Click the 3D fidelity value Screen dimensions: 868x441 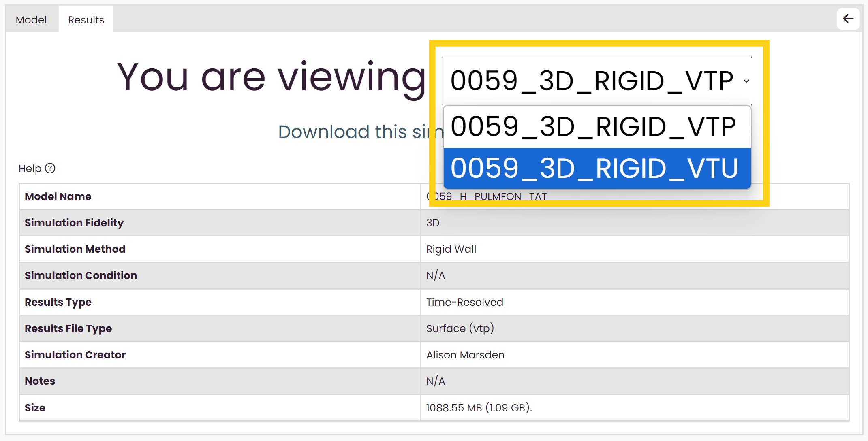click(x=433, y=223)
